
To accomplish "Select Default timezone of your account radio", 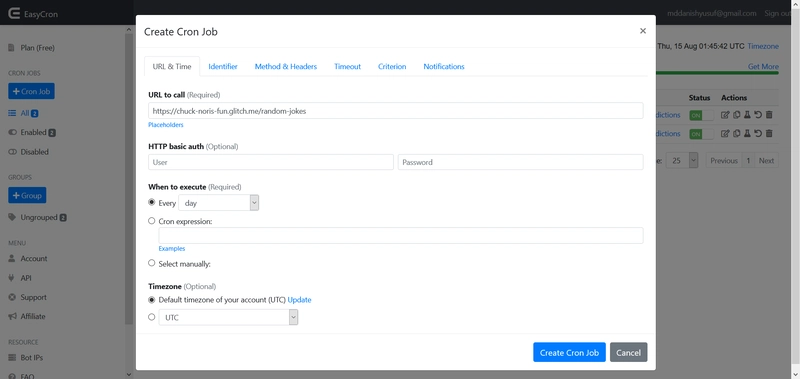I will pyautogui.click(x=152, y=299).
